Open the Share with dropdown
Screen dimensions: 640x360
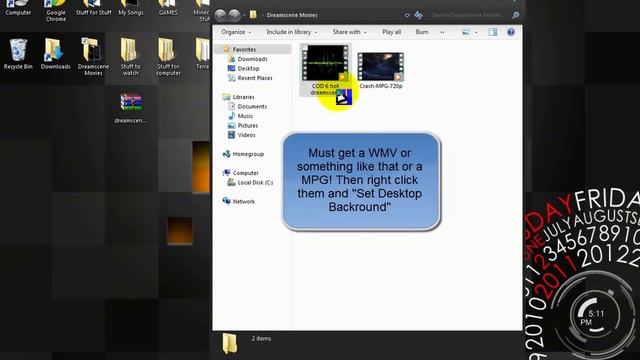click(x=349, y=32)
